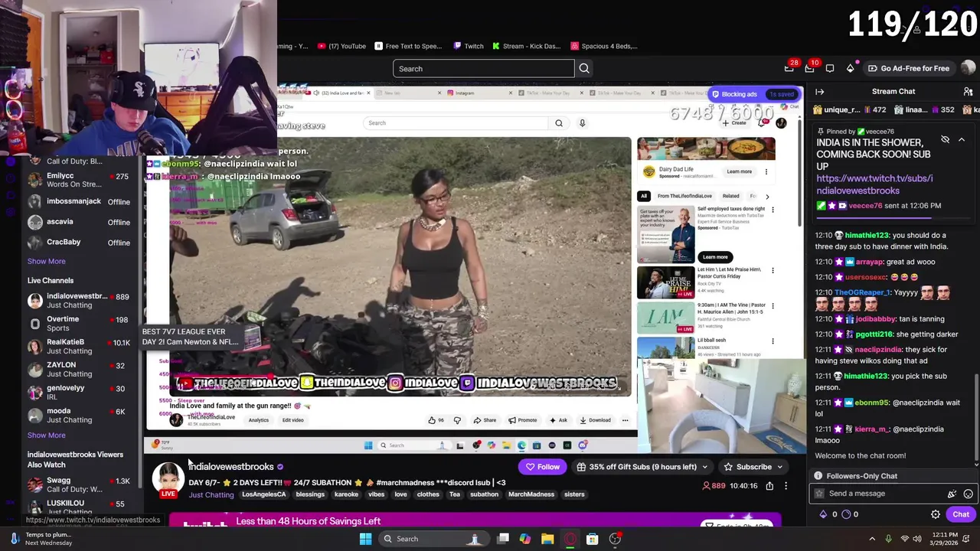Open the Overtime Sports channel in sidebar

click(x=79, y=324)
